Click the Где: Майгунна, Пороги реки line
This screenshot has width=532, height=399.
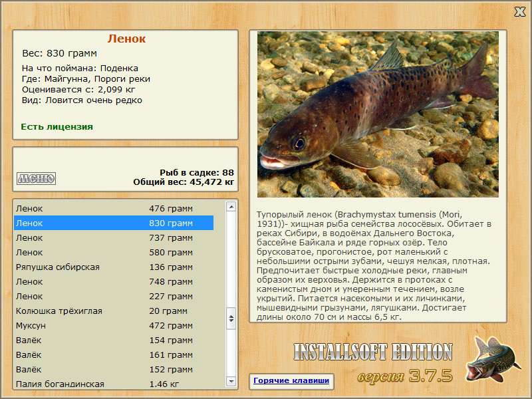86,78
